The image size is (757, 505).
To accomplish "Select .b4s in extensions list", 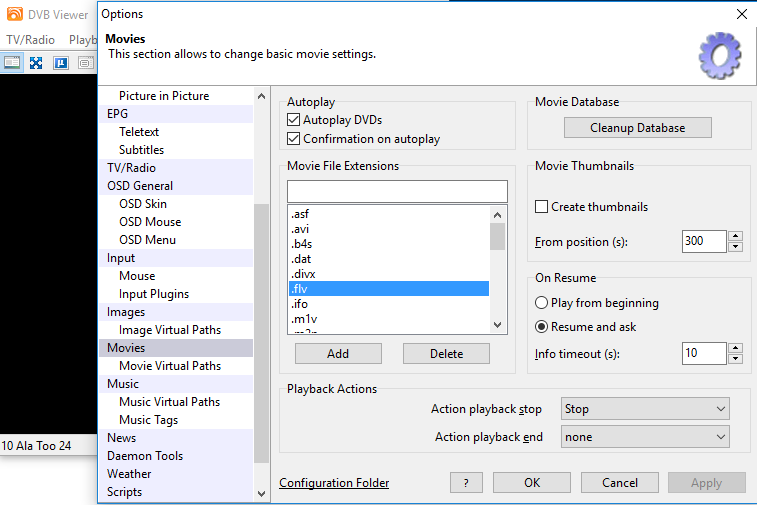I will point(389,244).
